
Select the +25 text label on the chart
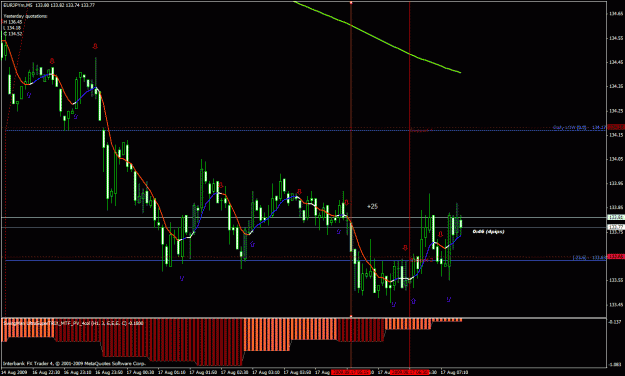click(372, 207)
